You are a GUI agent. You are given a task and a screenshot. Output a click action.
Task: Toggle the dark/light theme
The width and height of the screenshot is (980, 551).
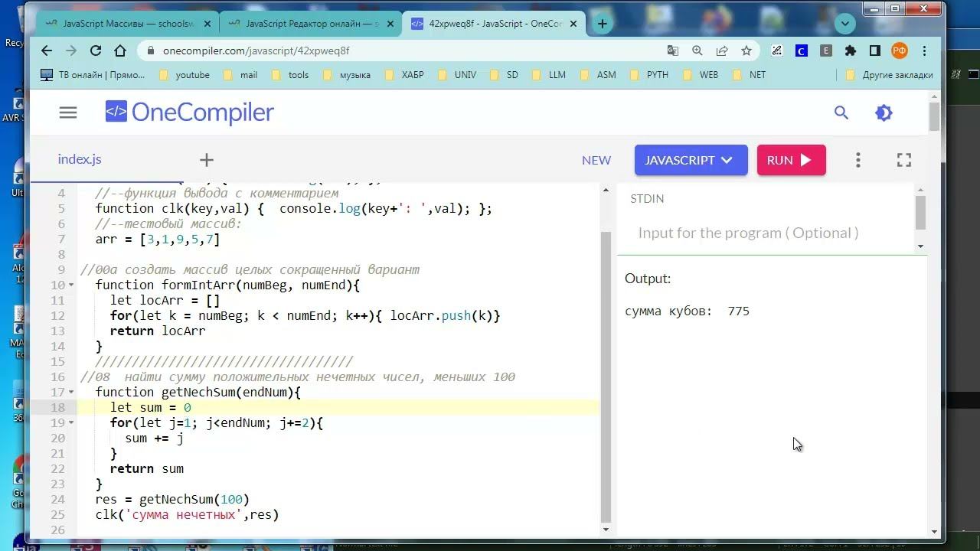pyautogui.click(x=884, y=112)
